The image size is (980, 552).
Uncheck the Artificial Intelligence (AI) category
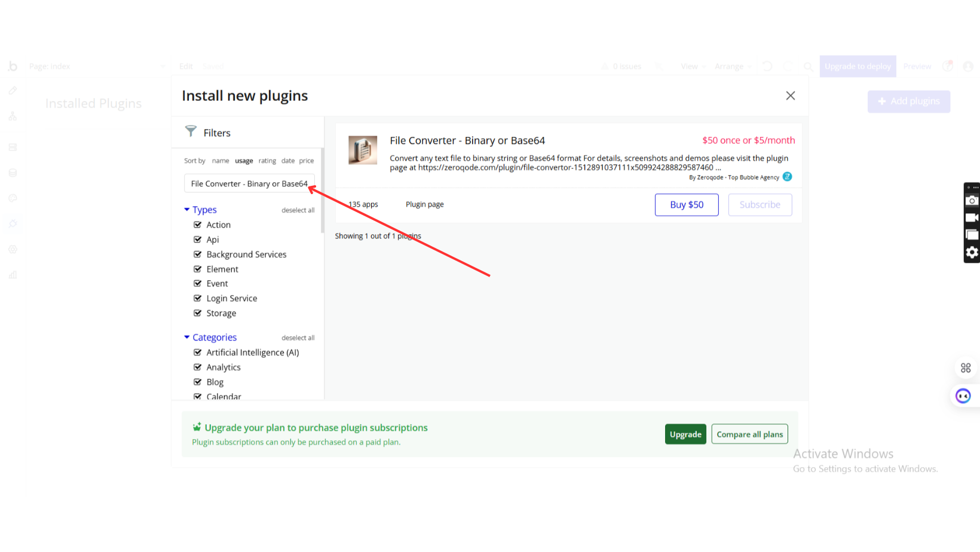point(198,352)
